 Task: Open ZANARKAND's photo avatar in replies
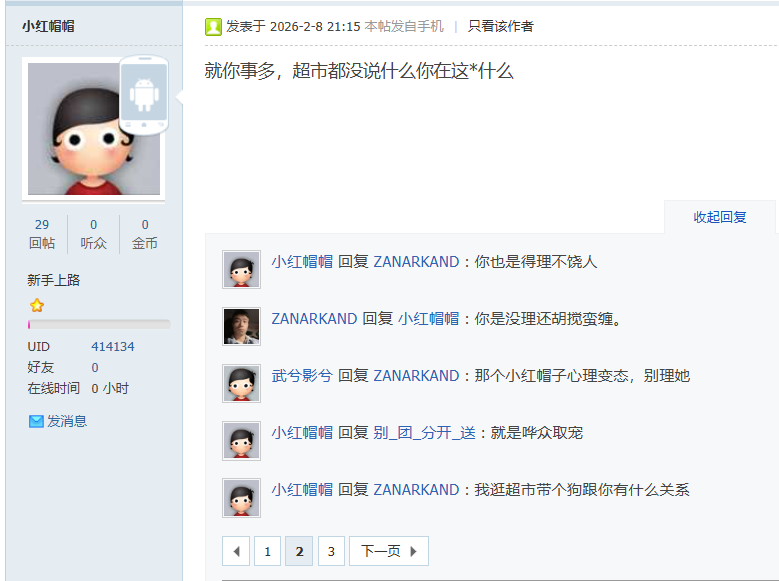[241, 327]
